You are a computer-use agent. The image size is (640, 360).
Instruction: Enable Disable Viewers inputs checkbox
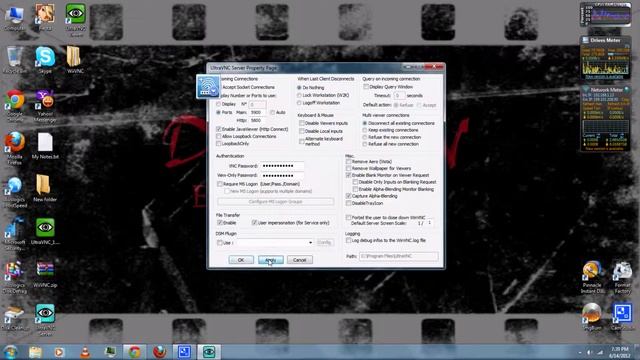302,123
